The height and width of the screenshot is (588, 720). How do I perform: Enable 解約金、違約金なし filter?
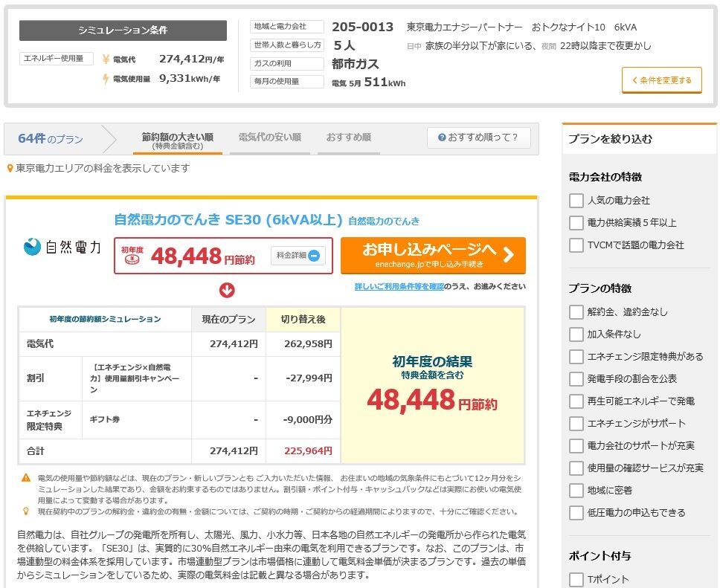click(576, 312)
